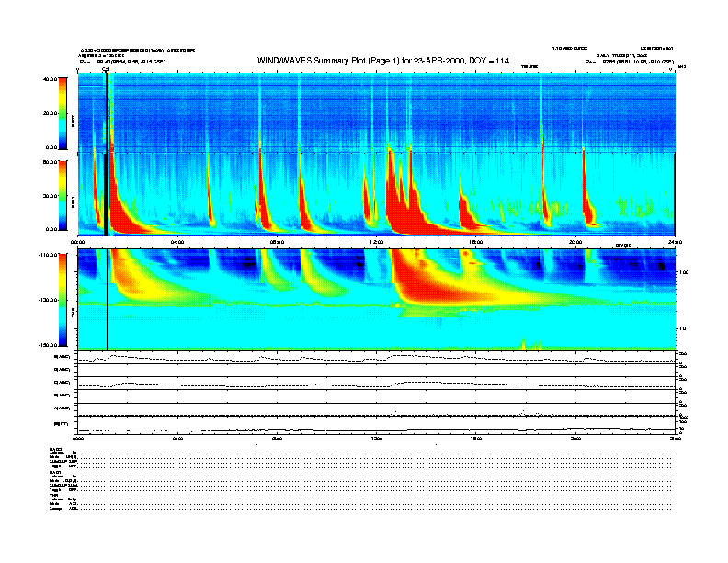Click the RAD2 color scale bar
The height and width of the screenshot is (563, 728).
(63, 113)
